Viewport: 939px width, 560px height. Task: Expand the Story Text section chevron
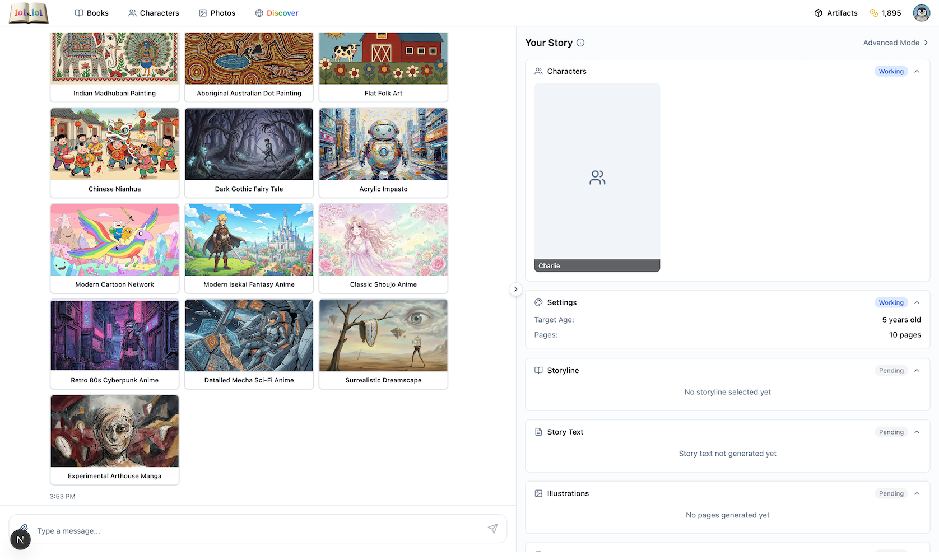point(917,432)
